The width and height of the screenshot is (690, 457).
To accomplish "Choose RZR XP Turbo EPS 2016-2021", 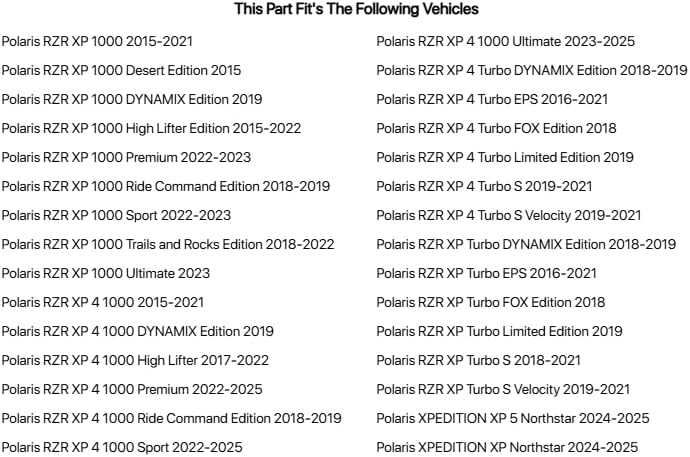I will point(486,274).
